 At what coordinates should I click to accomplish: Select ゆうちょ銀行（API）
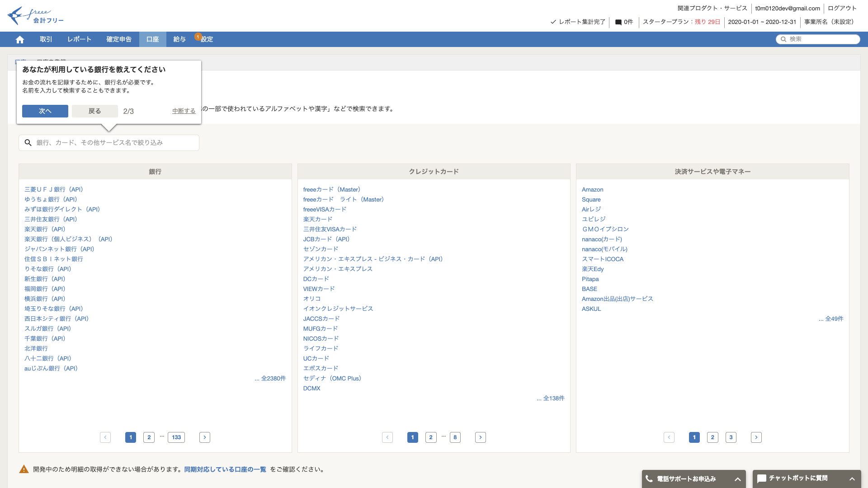tap(51, 200)
